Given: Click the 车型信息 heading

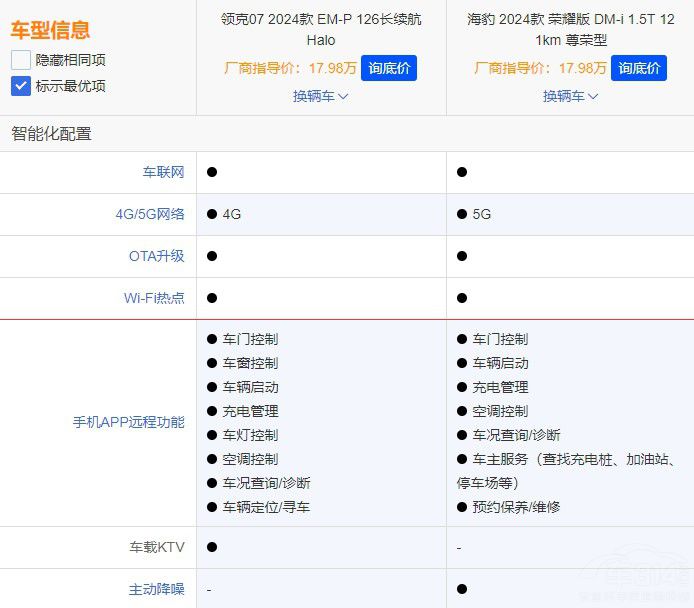Looking at the screenshot, I should click(50, 30).
